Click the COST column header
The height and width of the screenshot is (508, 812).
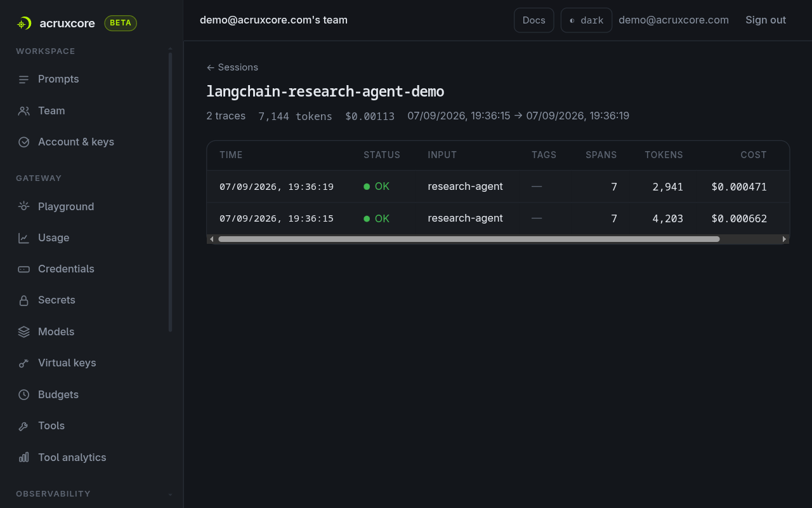click(754, 155)
